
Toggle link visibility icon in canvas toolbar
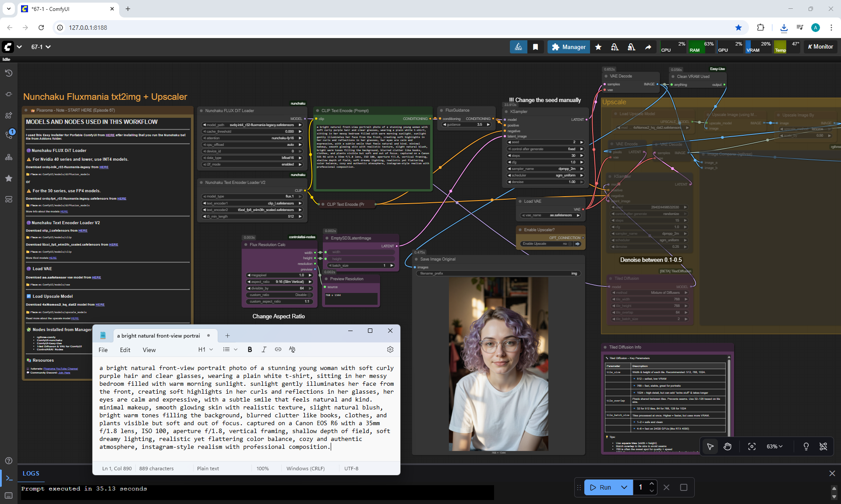823,447
